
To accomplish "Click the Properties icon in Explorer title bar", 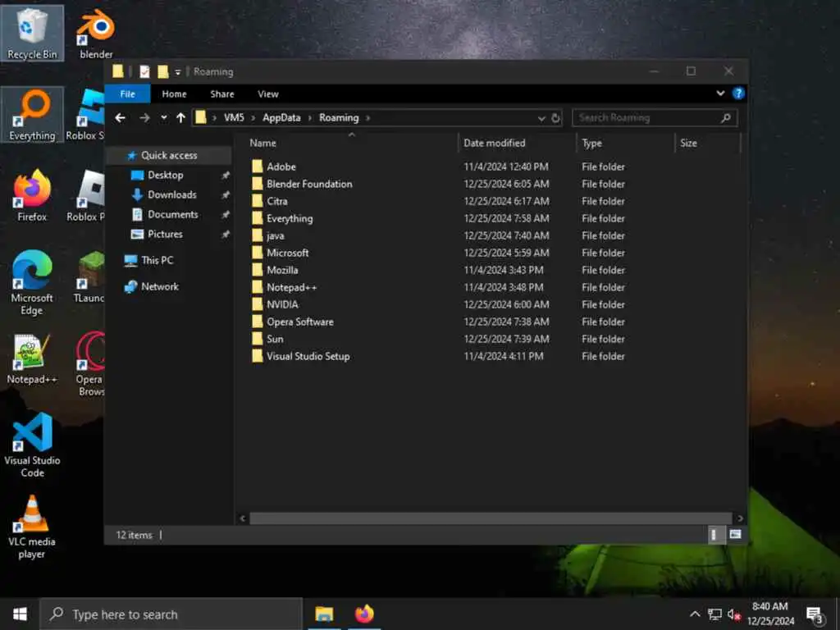I will coord(144,71).
